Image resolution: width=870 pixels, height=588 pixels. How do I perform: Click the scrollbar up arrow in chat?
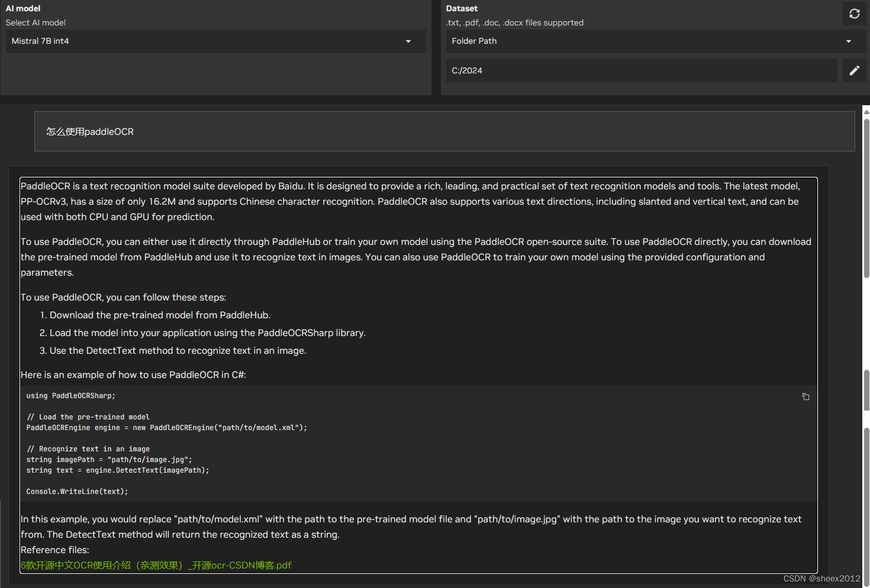coord(866,111)
